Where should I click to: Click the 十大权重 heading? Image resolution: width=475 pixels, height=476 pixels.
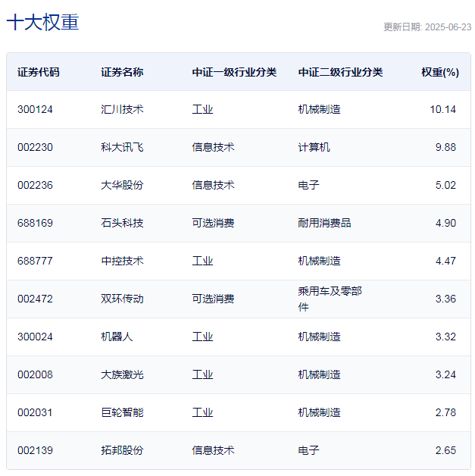click(42, 23)
